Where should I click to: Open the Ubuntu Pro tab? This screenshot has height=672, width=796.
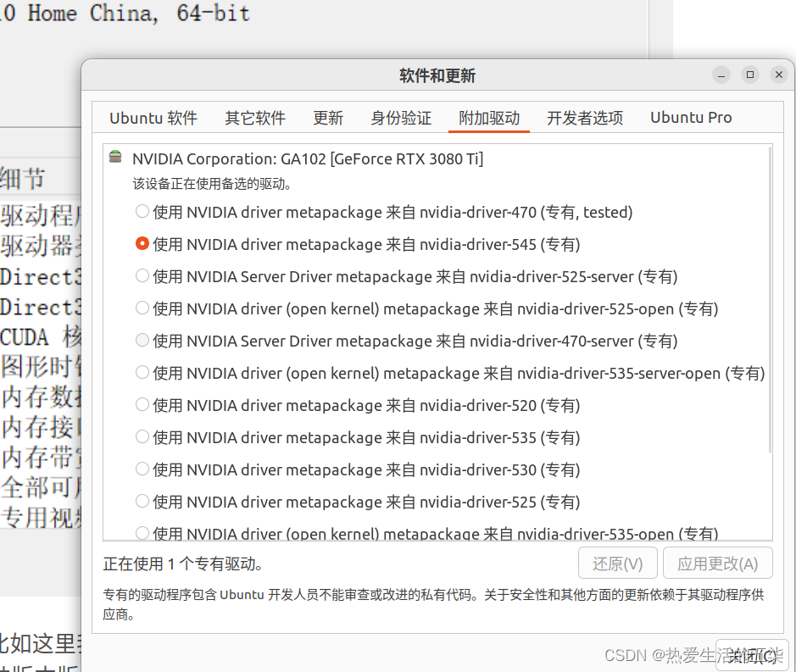691,118
